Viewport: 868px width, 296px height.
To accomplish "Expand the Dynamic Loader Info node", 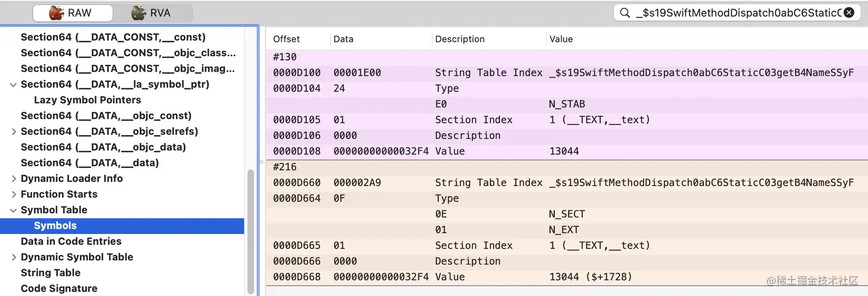I will [x=13, y=178].
